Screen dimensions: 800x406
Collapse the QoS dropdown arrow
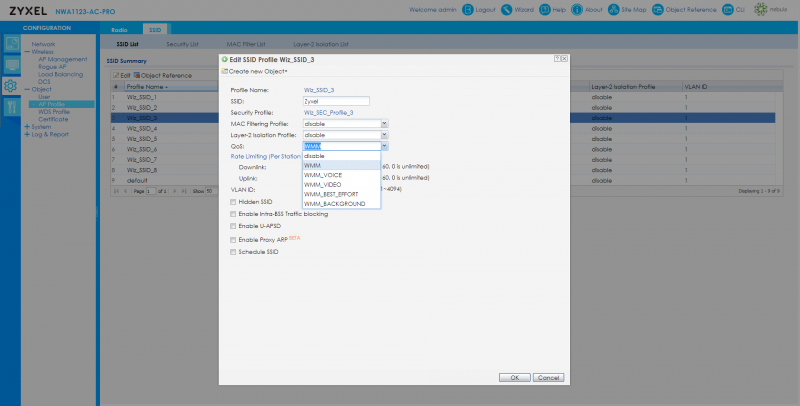[385, 146]
